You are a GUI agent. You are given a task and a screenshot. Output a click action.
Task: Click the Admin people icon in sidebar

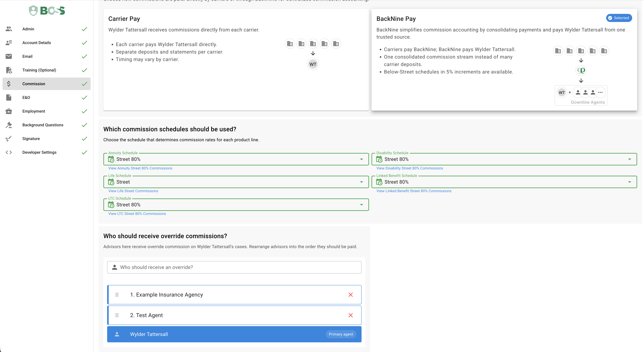pos(9,29)
